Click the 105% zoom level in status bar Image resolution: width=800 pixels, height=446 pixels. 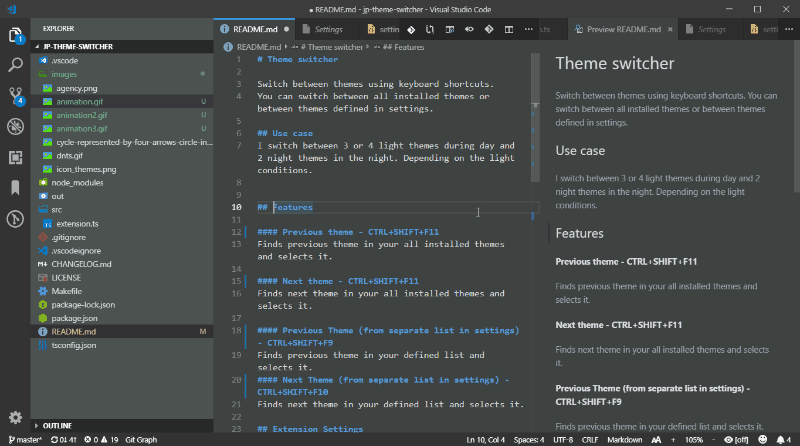[694, 440]
